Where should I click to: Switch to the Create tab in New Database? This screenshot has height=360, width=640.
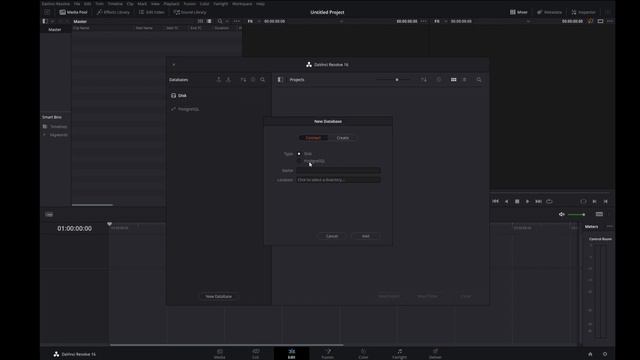point(342,138)
